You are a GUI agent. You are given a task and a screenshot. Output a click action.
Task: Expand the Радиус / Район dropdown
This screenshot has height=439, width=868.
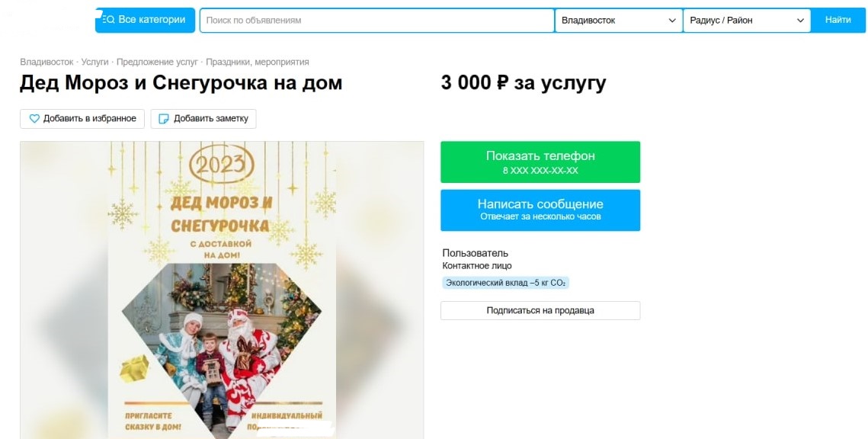click(747, 21)
